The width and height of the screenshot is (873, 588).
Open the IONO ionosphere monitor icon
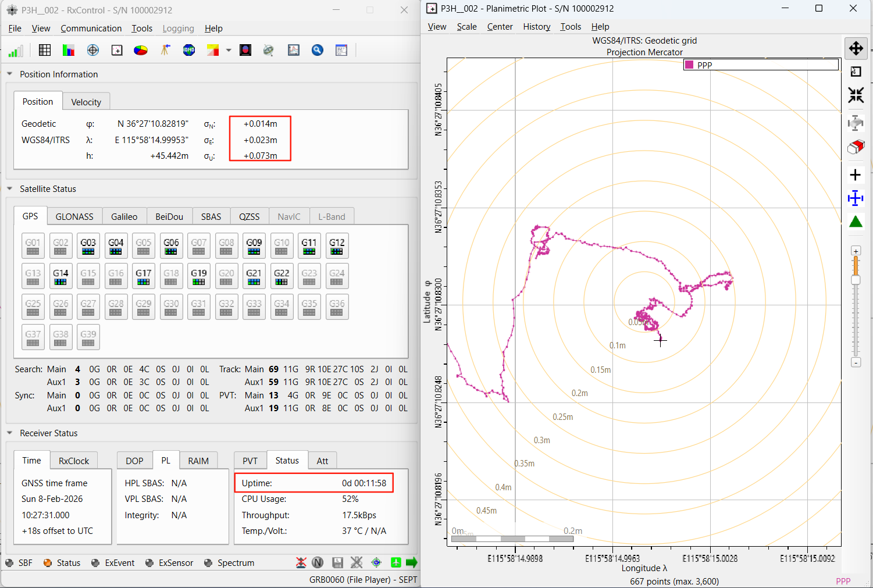[x=189, y=50]
